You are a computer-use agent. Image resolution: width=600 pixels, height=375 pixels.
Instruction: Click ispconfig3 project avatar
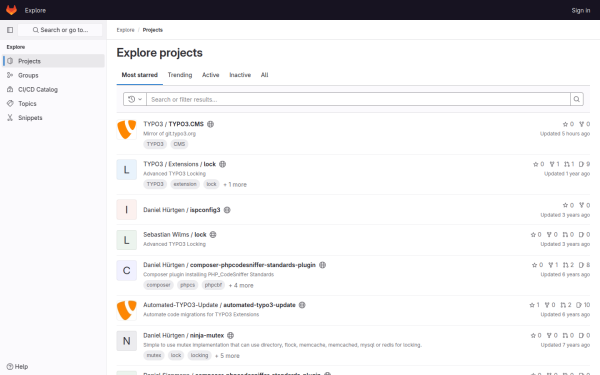click(127, 210)
